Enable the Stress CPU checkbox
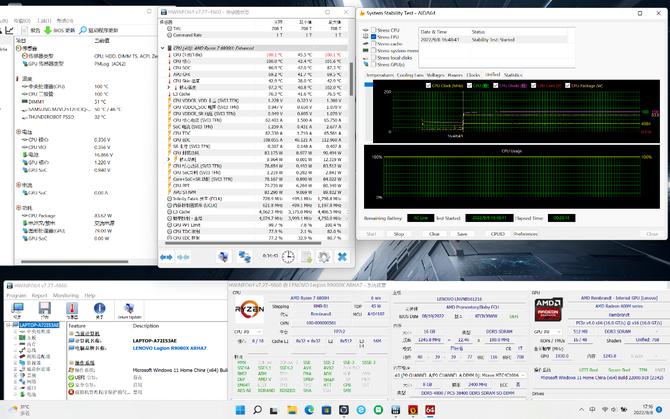The image size is (670, 419). [x=375, y=32]
